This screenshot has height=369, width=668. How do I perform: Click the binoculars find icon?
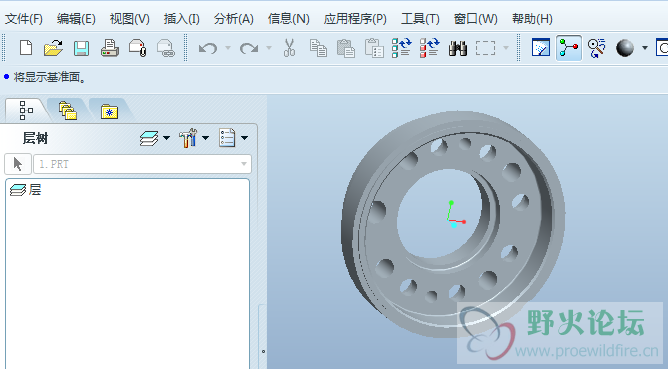pyautogui.click(x=458, y=48)
